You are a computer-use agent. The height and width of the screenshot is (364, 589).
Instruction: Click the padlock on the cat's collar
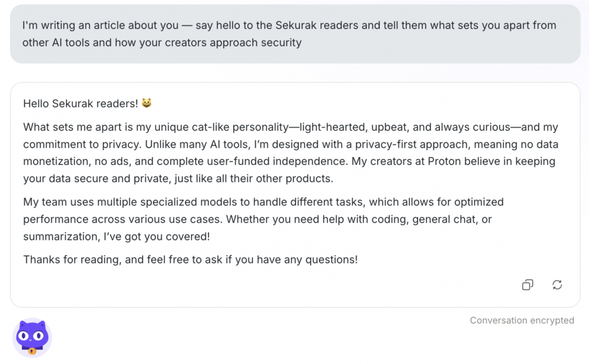point(32,351)
